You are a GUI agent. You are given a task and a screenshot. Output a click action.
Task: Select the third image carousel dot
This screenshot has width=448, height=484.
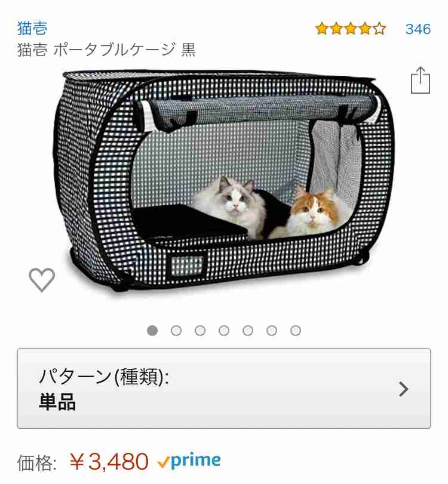tap(200, 331)
